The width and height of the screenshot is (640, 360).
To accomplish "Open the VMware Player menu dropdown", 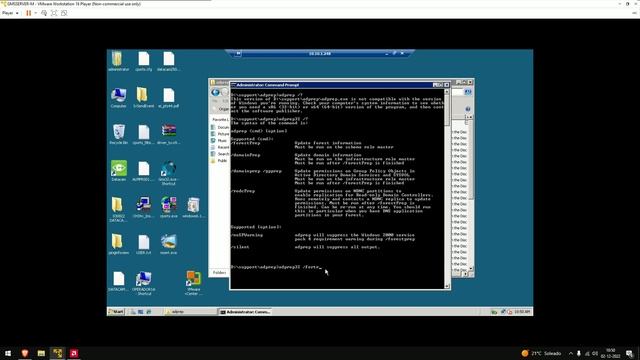I will [10, 13].
